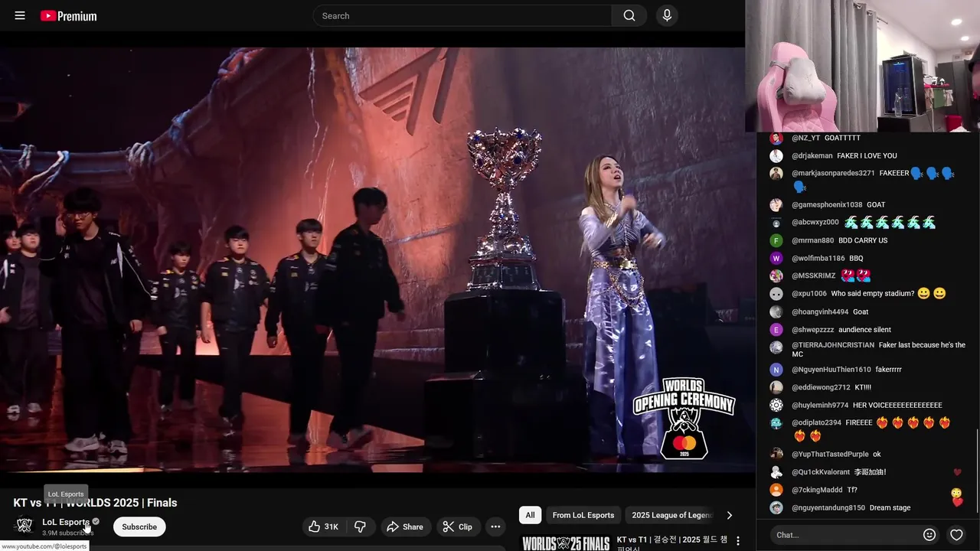Open @markjasonparedes3271 chat avatar
Image resolution: width=980 pixels, height=551 pixels.
point(776,174)
